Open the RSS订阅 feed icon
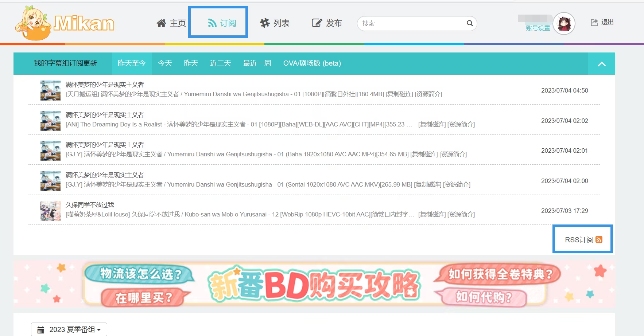This screenshot has width=644, height=336. click(598, 239)
